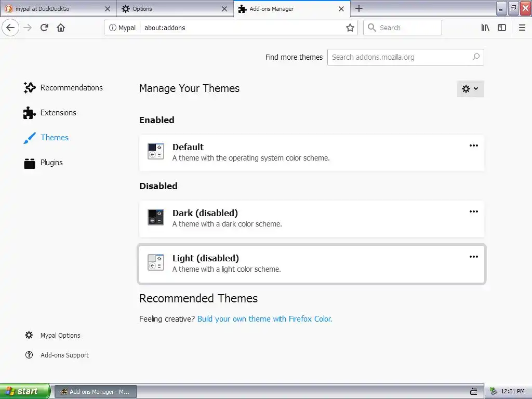Select the Default theme card title
The image size is (532, 399).
[x=188, y=147]
